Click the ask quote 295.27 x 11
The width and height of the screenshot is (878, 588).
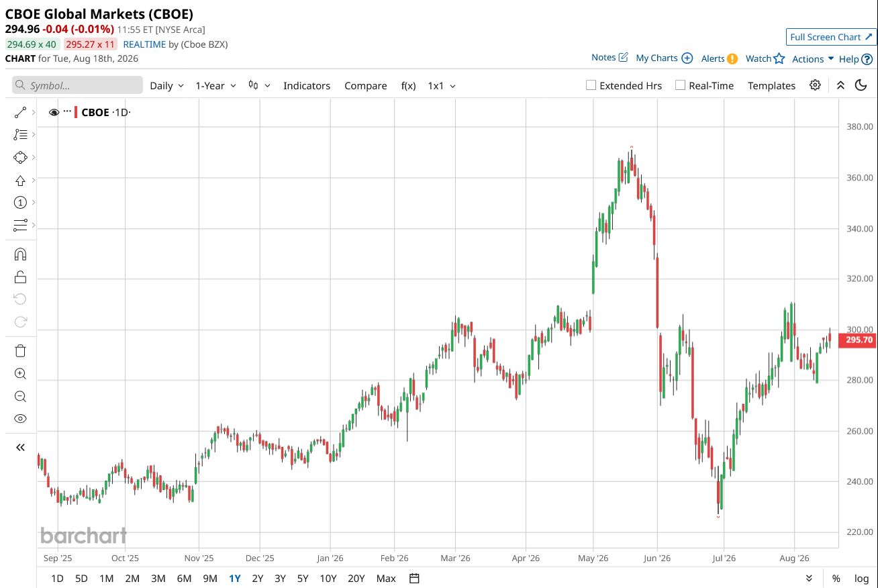tap(91, 44)
